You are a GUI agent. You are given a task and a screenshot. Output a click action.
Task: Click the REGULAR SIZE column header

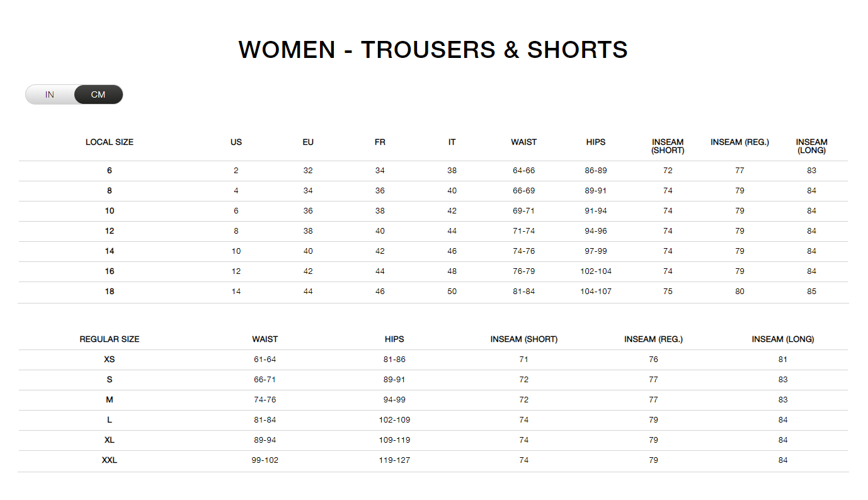pyautogui.click(x=110, y=339)
